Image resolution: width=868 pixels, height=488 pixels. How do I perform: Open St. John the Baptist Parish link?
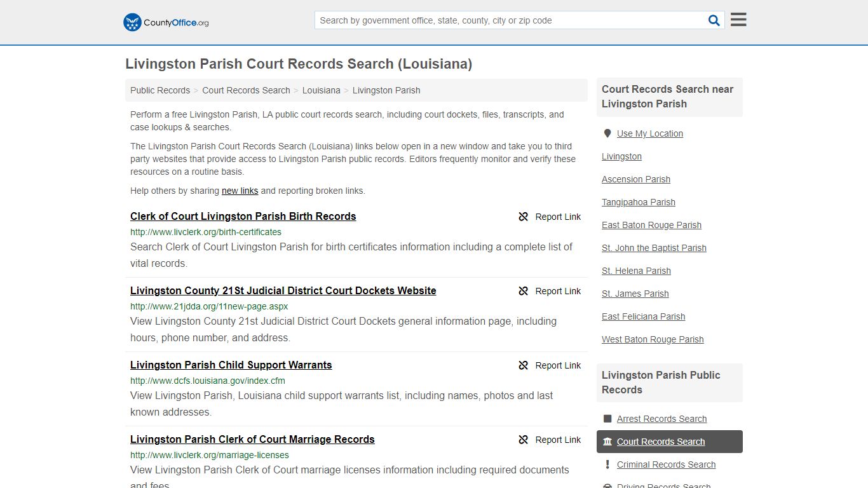(x=654, y=248)
